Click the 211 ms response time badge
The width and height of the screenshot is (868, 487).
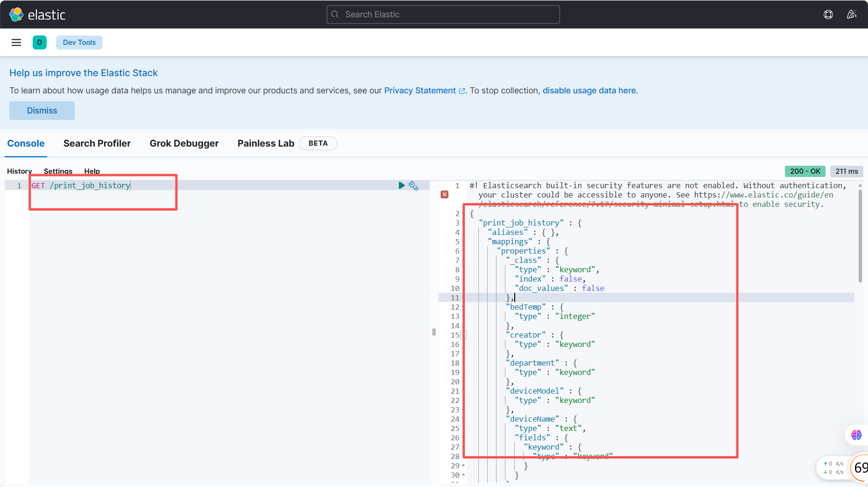click(847, 171)
